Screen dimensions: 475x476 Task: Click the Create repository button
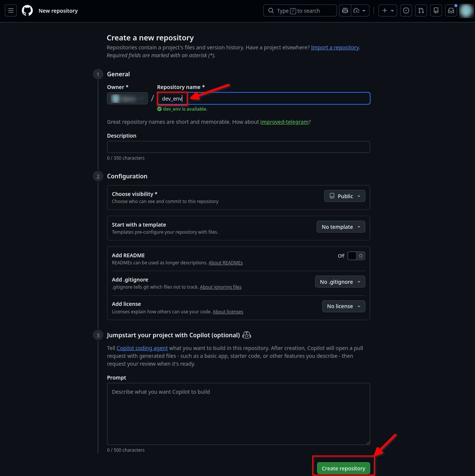tap(343, 468)
